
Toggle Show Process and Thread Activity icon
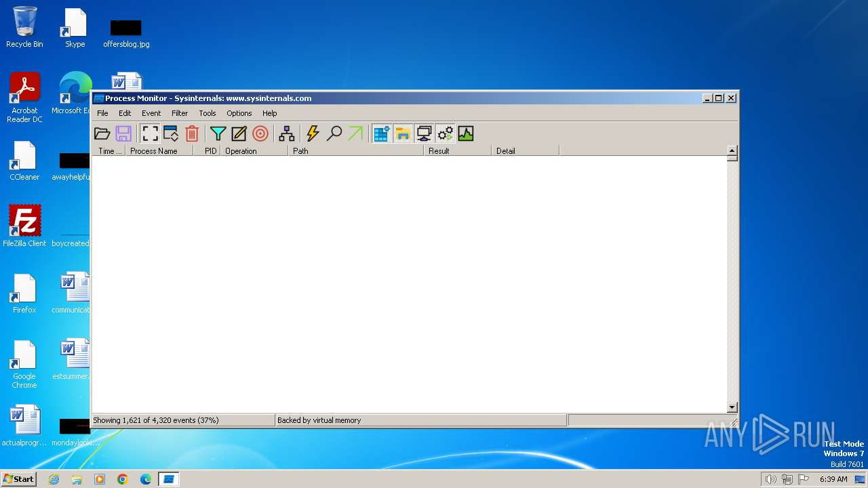pos(445,134)
